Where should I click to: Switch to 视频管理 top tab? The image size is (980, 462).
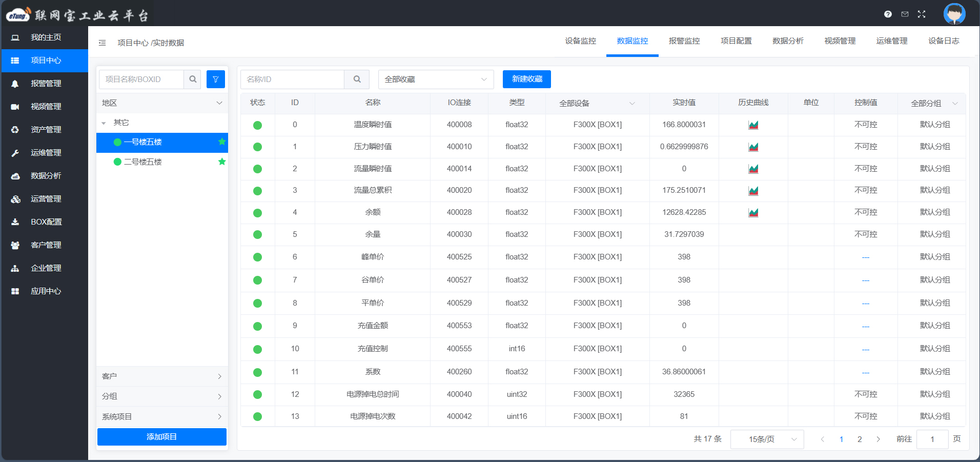(840, 41)
